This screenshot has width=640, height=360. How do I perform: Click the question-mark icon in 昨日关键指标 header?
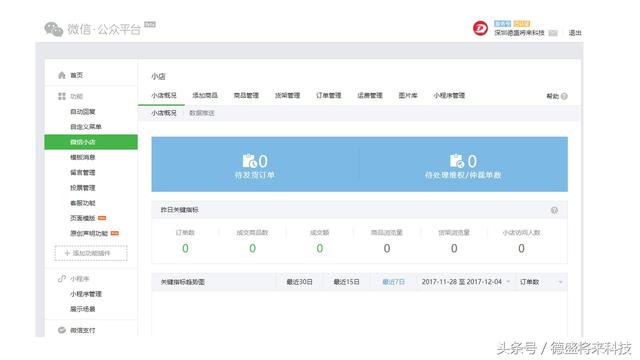(x=554, y=210)
